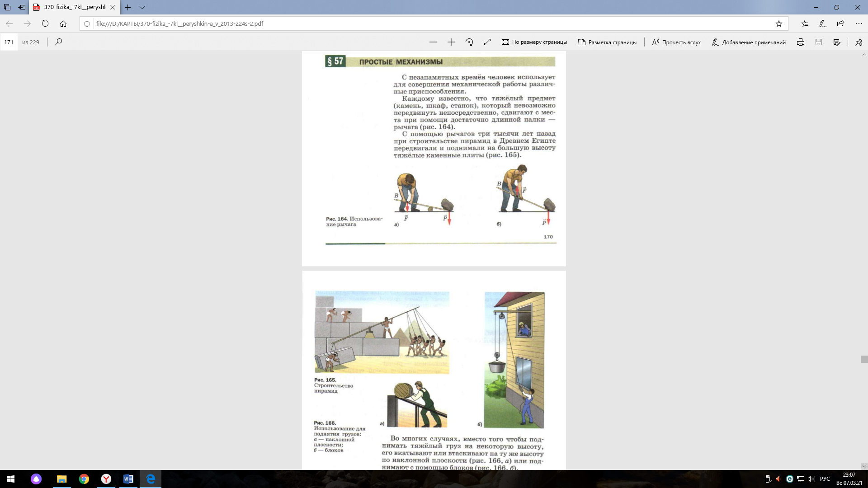Show set-aside tabs icon
This screenshot has width=868, height=488.
click(x=7, y=7)
